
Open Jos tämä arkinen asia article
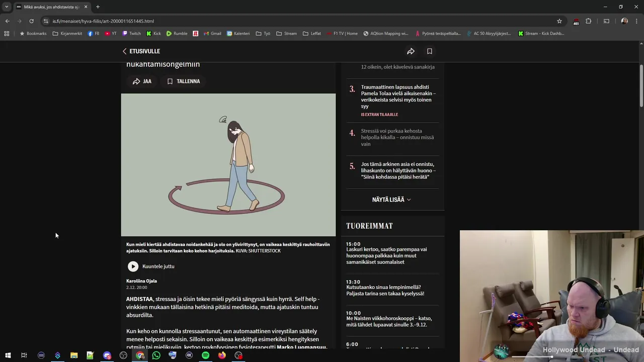(x=398, y=170)
